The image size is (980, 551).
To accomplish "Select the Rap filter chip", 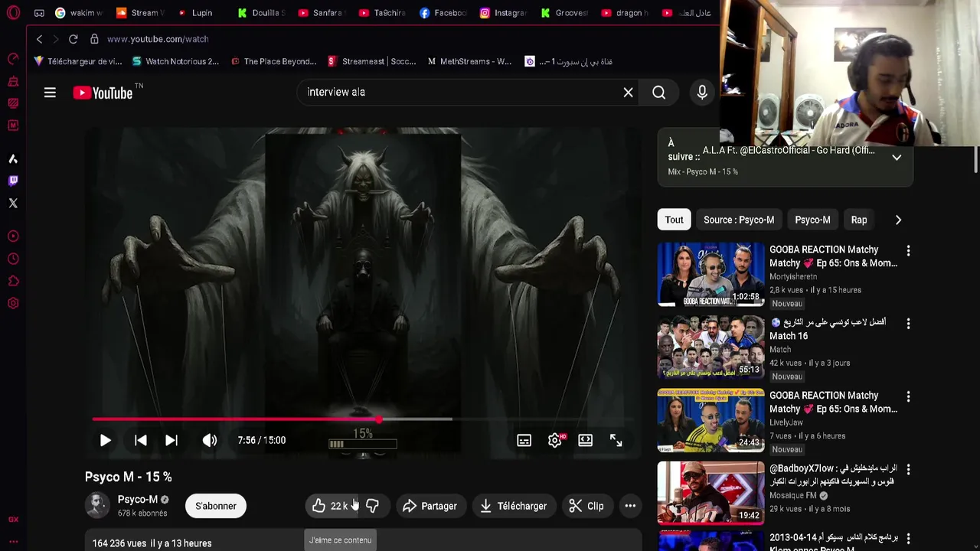I will click(859, 220).
